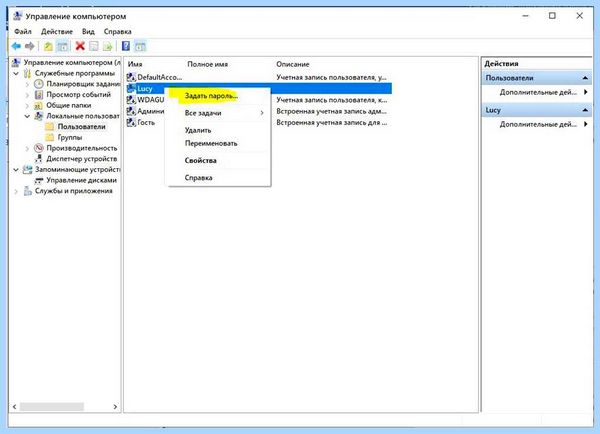Screen dimensions: 600x434
Task: Sort by the Имя column header
Action: pyautogui.click(x=135, y=64)
